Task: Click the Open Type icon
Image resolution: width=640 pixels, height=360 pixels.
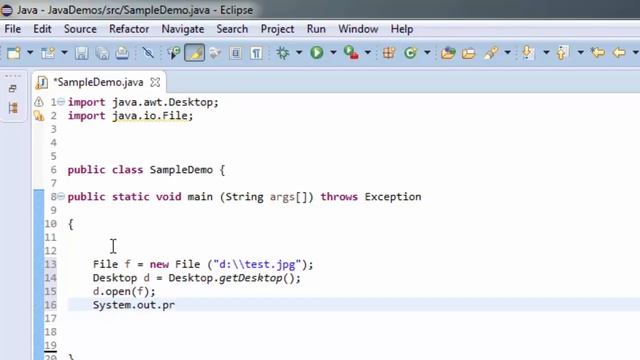Action: pyautogui.click(x=448, y=53)
